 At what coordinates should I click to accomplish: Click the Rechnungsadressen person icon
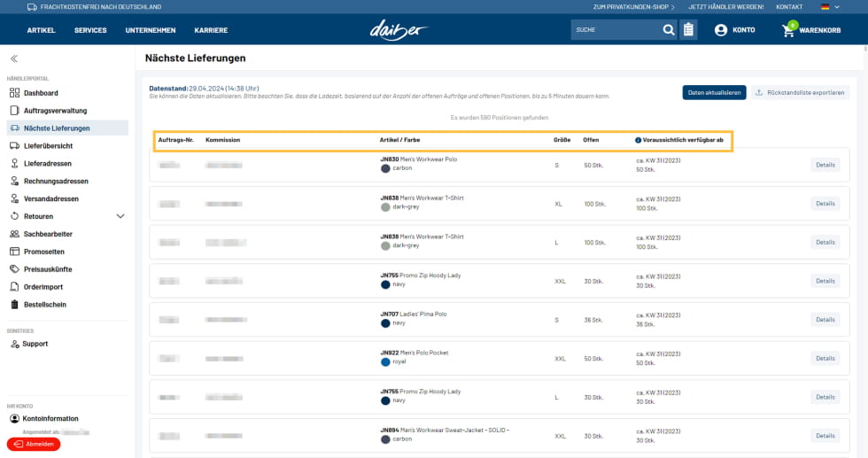point(14,181)
